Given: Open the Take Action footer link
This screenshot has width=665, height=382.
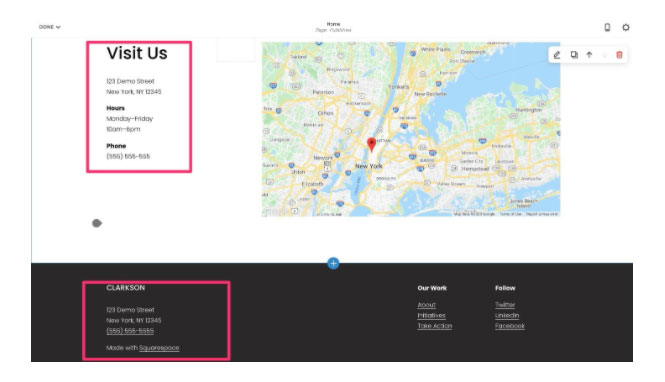Looking at the screenshot, I should coord(435,326).
